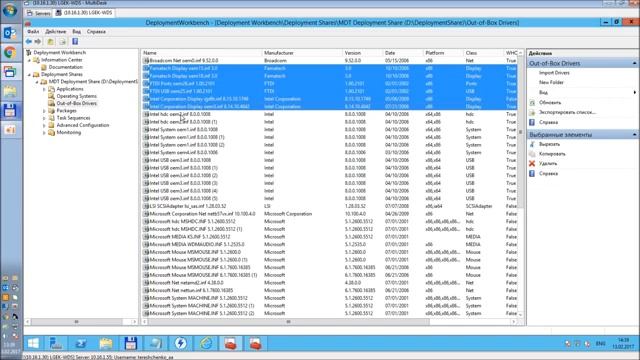Click the Export list toolbar icon
Image resolution: width=640 pixels, height=360 pixels.
click(x=62, y=41)
